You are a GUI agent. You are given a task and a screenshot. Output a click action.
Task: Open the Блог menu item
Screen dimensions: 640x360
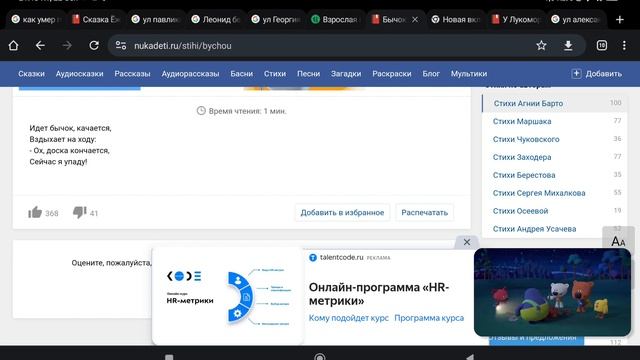coord(431,74)
